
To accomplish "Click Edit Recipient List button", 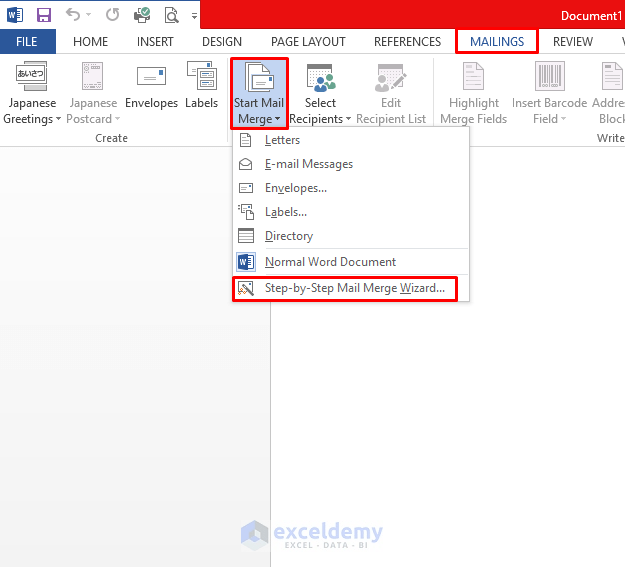I will 391,93.
